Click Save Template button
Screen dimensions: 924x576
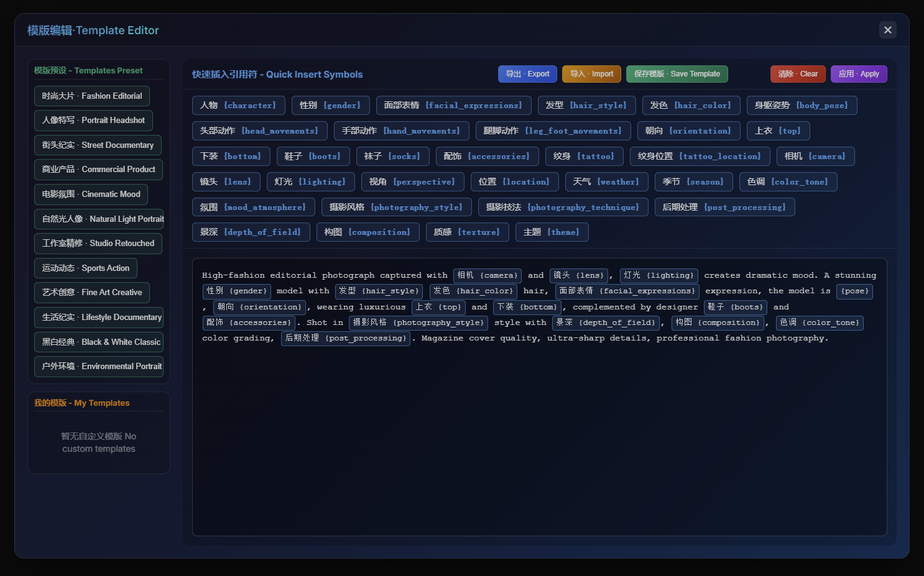pos(677,74)
